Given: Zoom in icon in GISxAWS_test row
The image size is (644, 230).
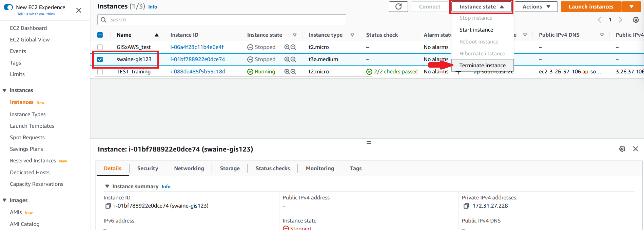Looking at the screenshot, I should 287,47.
